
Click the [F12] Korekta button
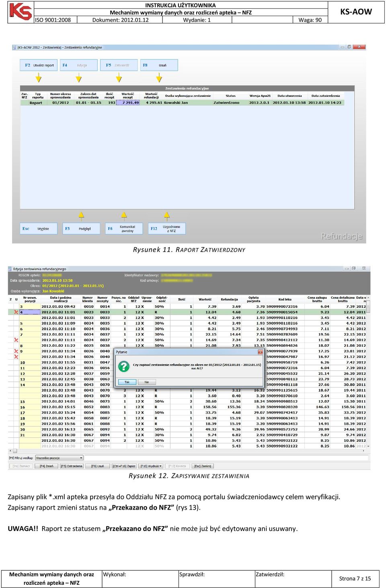177,466
